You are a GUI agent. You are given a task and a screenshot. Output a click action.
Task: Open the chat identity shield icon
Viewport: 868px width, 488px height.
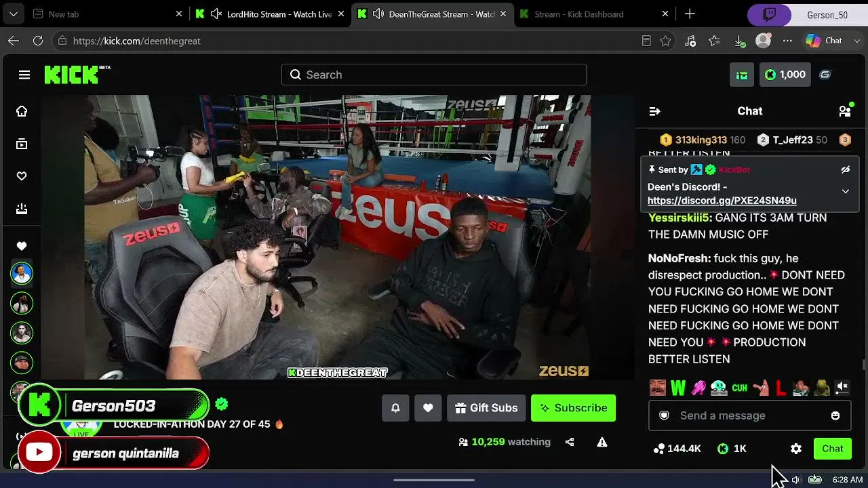665,415
